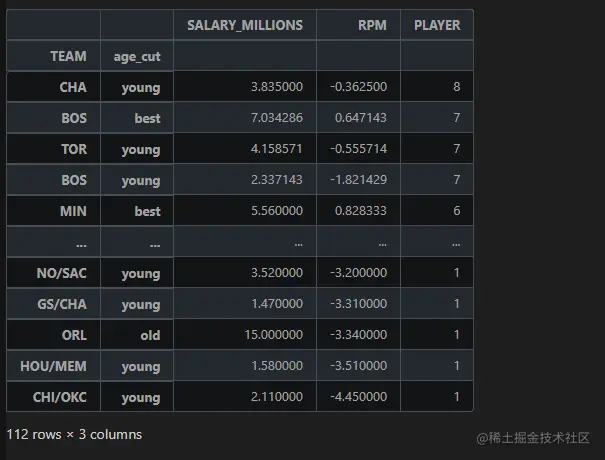Click the TOR team row label
Viewport: 605px width, 460px height.
pyautogui.click(x=74, y=149)
